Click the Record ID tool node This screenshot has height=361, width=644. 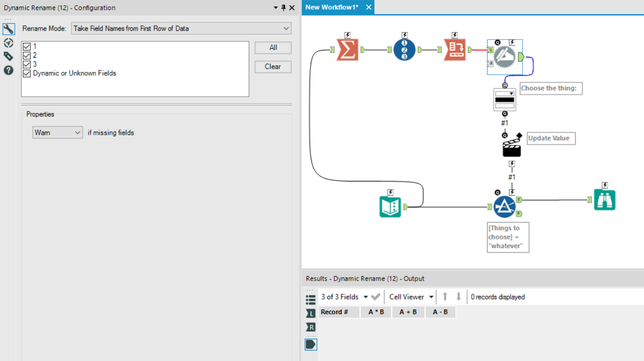pos(404,50)
